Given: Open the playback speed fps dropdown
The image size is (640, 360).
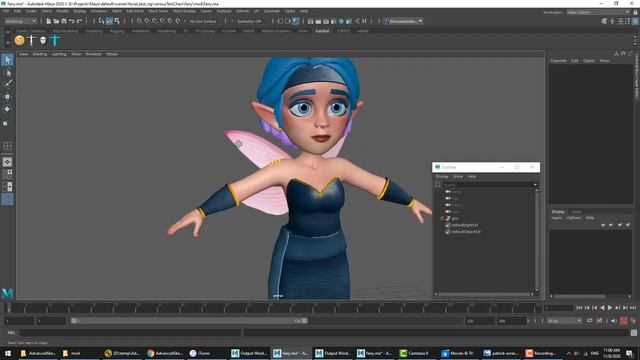Looking at the screenshot, I should pyautogui.click(x=564, y=321).
